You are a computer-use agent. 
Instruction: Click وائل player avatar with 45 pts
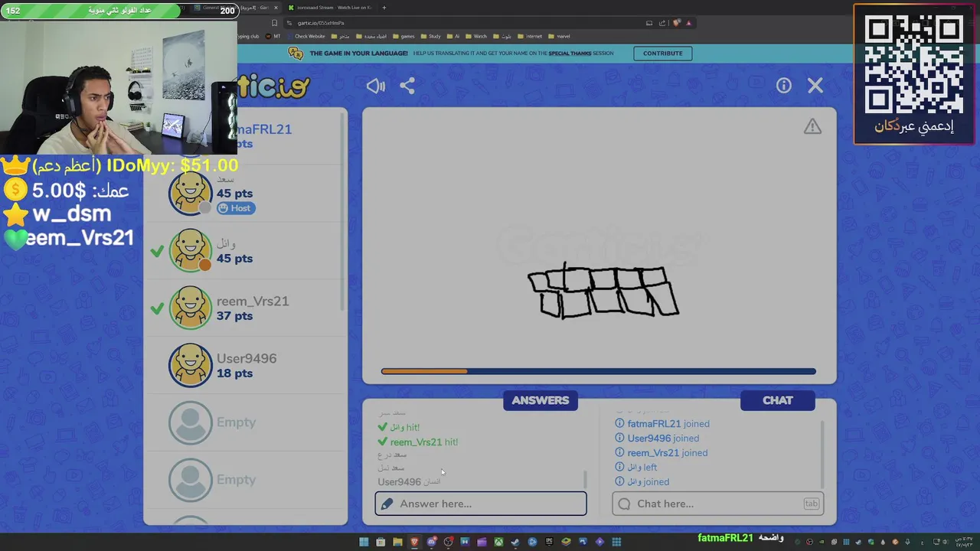point(191,250)
